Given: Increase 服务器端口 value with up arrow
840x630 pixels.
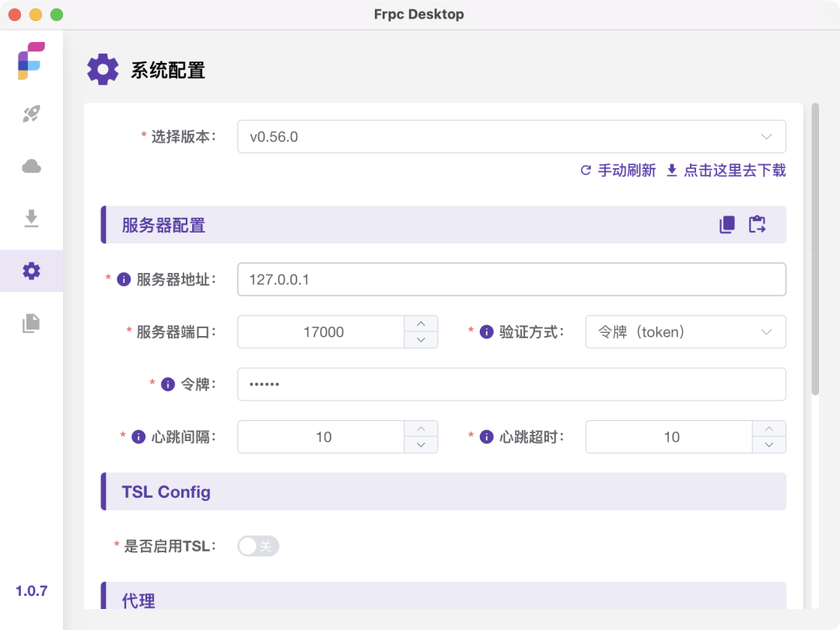Looking at the screenshot, I should coord(421,324).
